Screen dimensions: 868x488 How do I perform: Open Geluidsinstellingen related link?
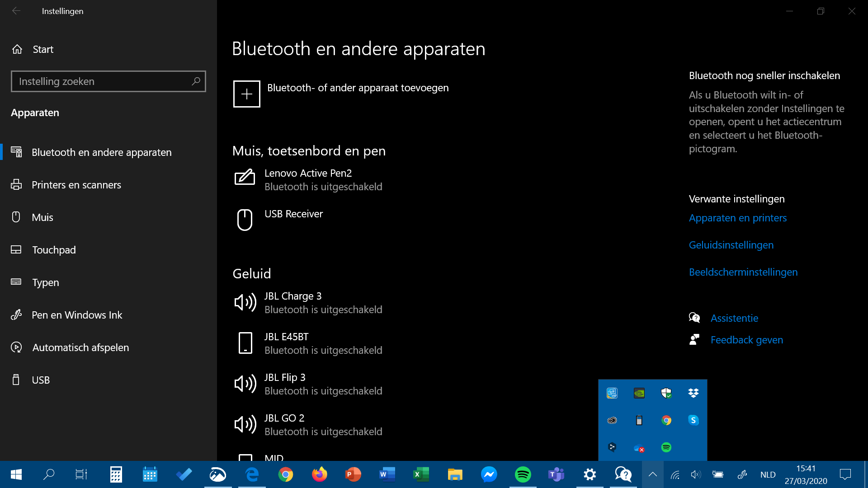[731, 245]
